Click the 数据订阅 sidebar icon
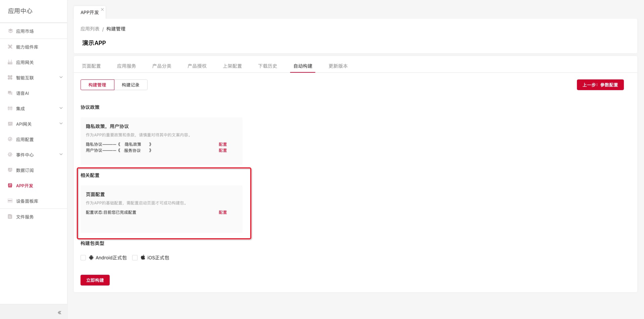 tap(10, 170)
